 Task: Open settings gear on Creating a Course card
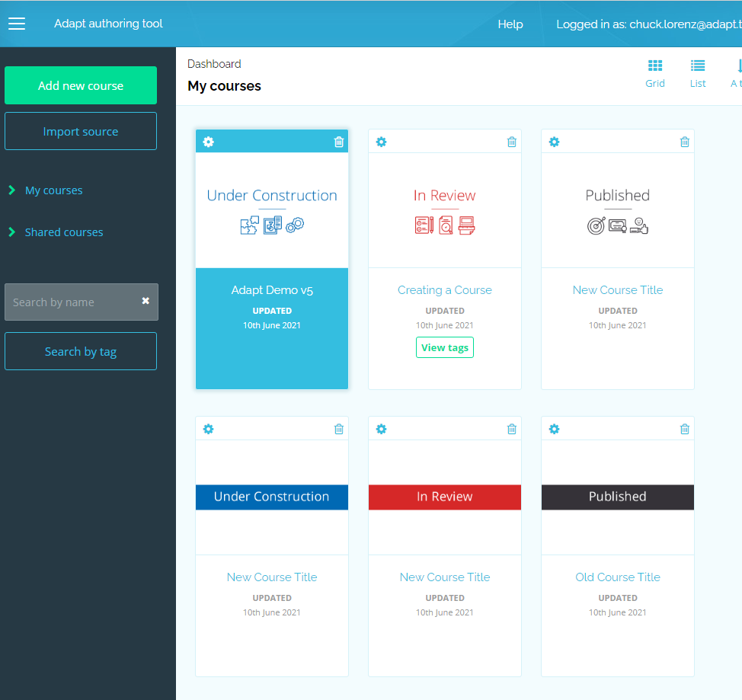(381, 142)
